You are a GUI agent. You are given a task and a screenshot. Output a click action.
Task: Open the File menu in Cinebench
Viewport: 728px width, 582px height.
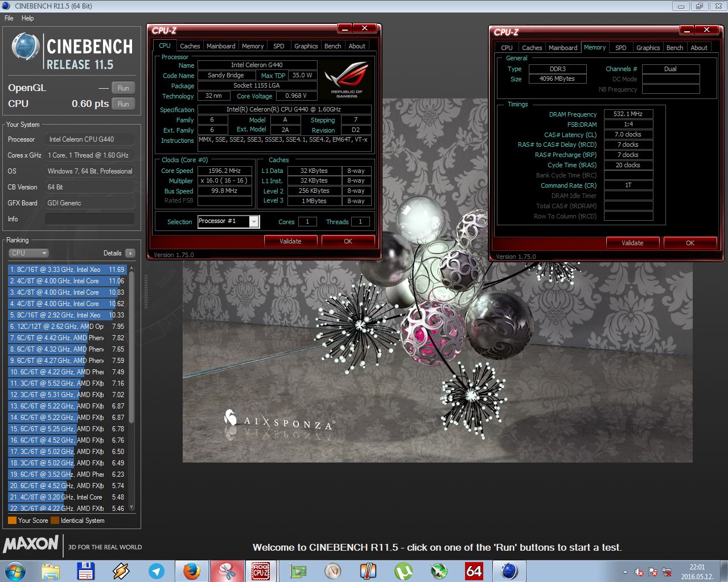(x=9, y=18)
